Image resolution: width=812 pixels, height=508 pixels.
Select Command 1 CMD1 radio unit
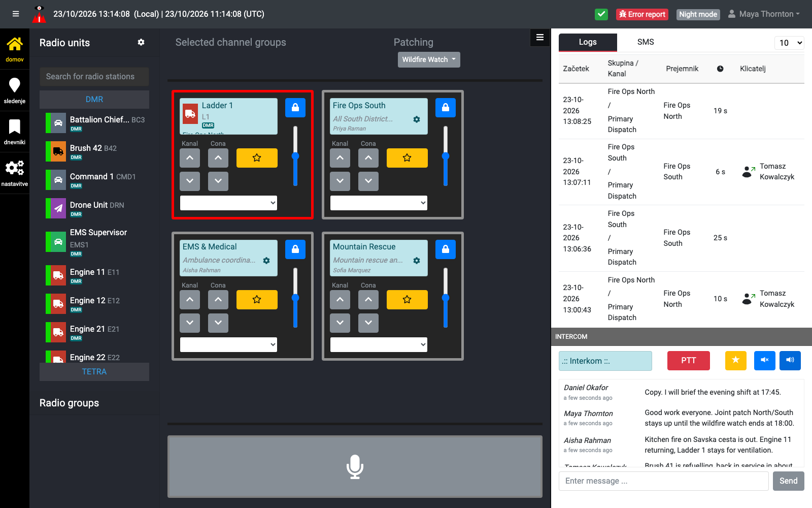tap(94, 180)
